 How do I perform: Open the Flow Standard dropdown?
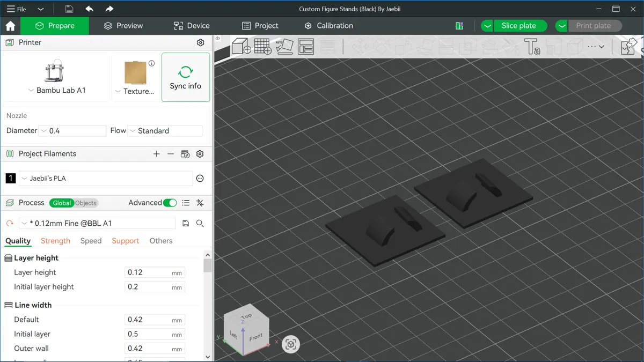coord(165,131)
